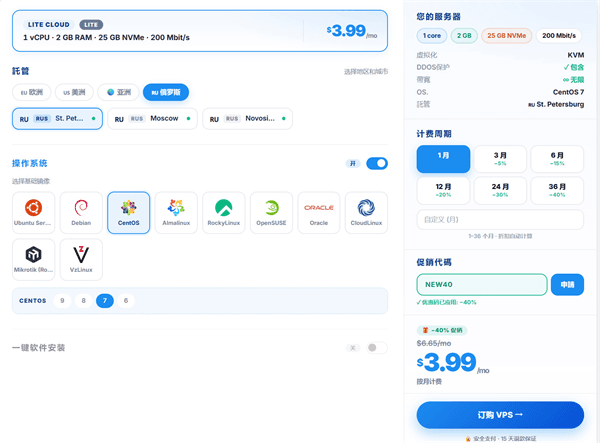The width and height of the screenshot is (600, 443).
Task: Click the NEW40 promo code field
Action: pos(482,285)
